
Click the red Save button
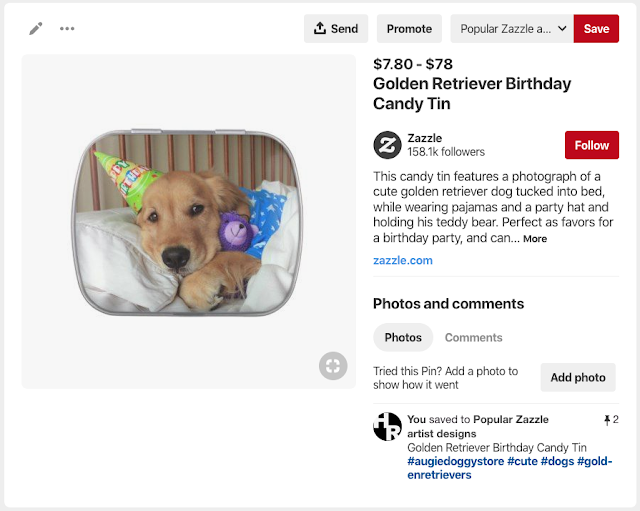[596, 29]
